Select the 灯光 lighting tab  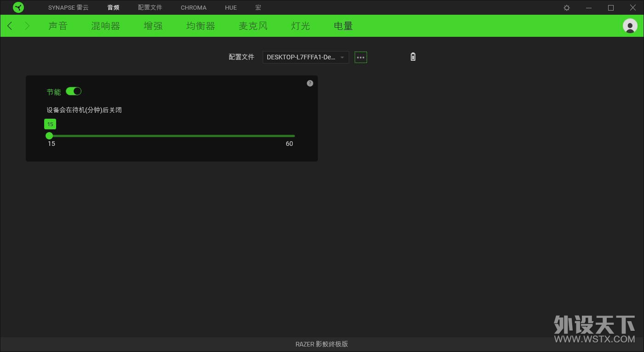tap(301, 26)
